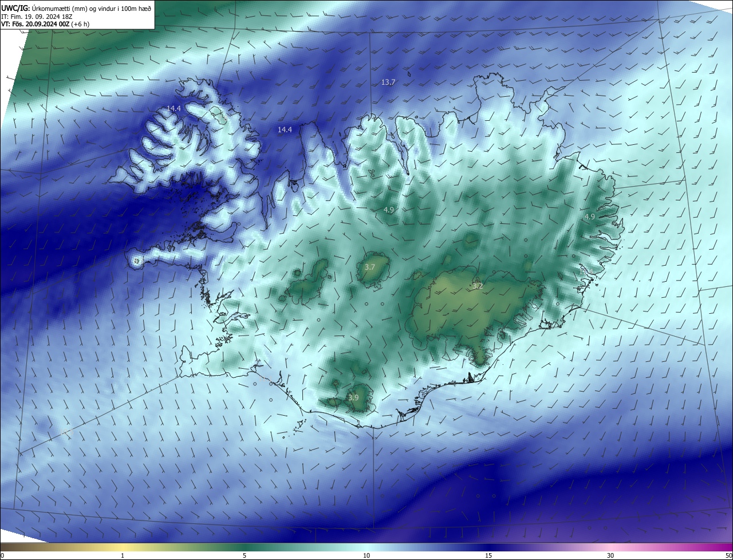The width and height of the screenshot is (733, 560).
Task: Click the '30' tick on the color scale
Action: [x=610, y=555]
